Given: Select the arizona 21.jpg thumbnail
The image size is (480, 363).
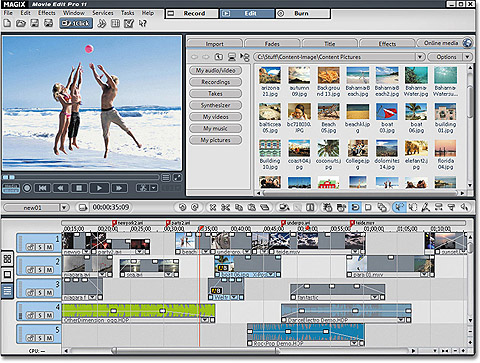Looking at the screenshot, I should click(x=270, y=82).
